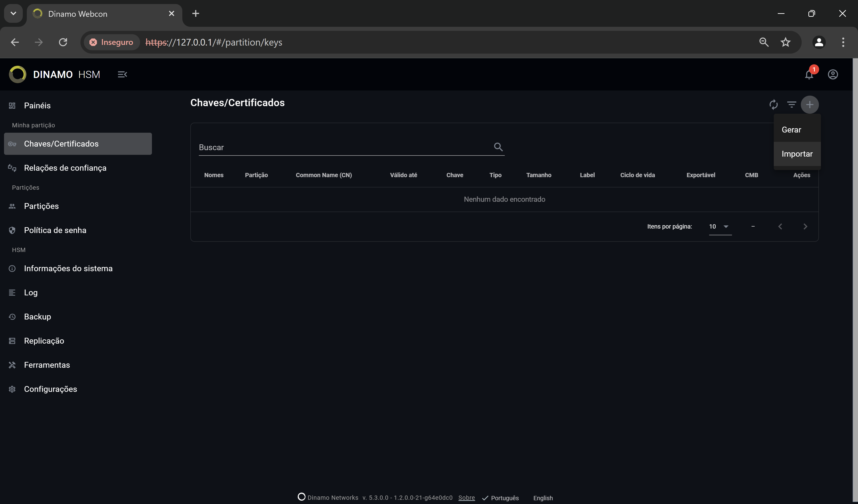This screenshot has width=858, height=504.
Task: Open Painéis in the sidebar
Action: 78,106
